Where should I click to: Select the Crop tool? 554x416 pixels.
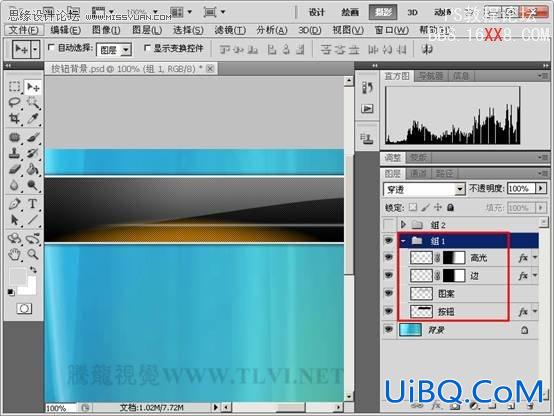click(x=14, y=118)
